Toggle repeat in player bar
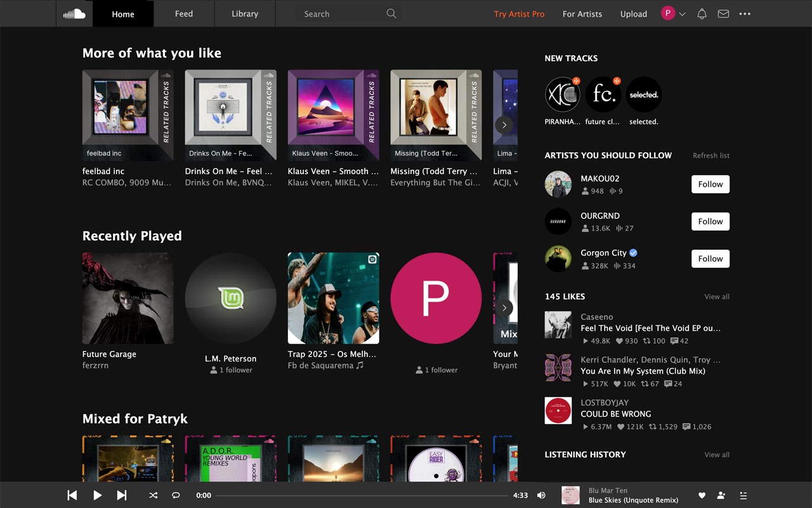 click(x=176, y=495)
